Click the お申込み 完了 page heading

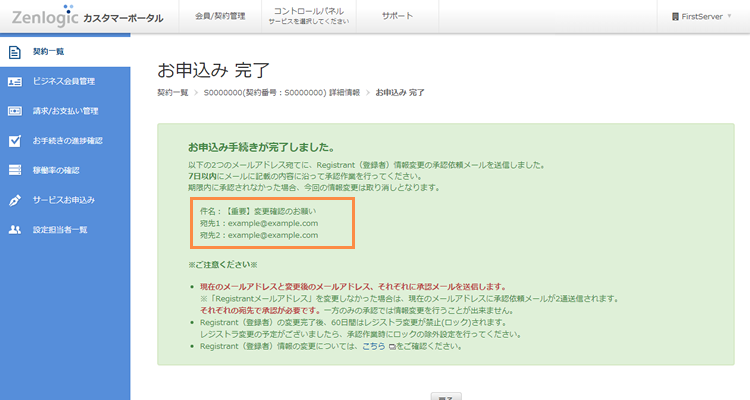[x=213, y=70]
